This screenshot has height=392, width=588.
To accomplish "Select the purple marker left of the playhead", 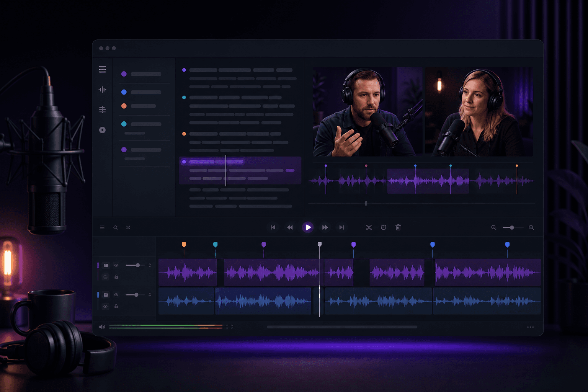I will (x=263, y=245).
